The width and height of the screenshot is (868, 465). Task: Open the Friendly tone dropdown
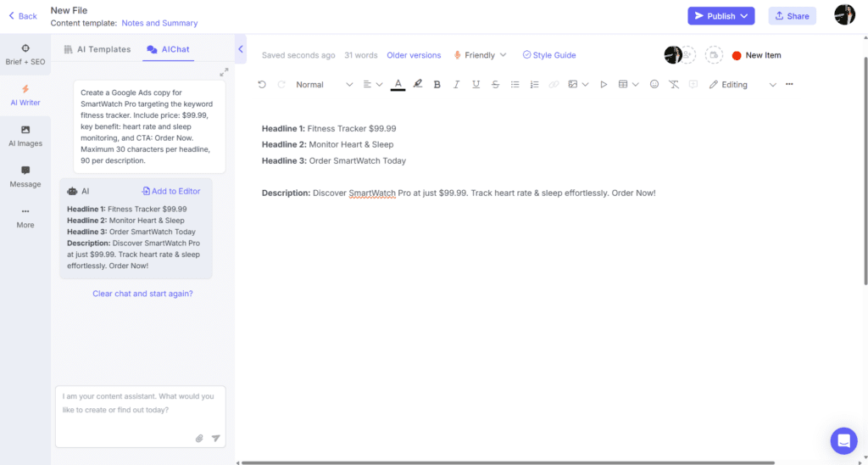pos(480,55)
